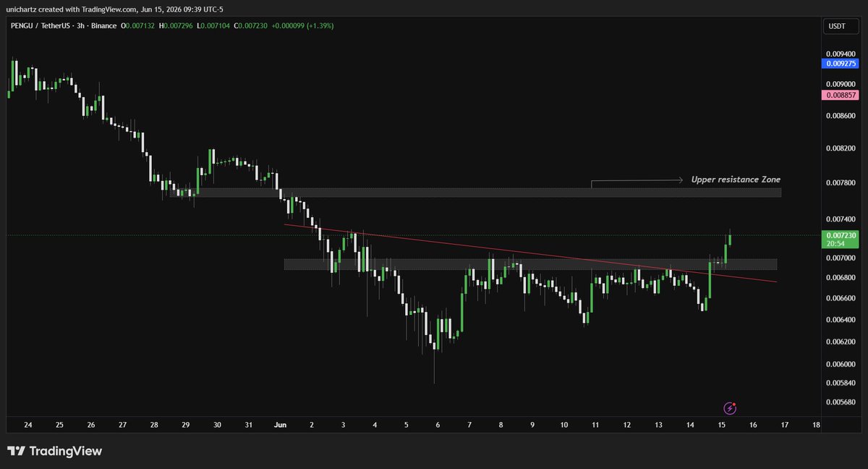Click the 0.005840 price axis label
The height and width of the screenshot is (469, 868).
coord(839,383)
